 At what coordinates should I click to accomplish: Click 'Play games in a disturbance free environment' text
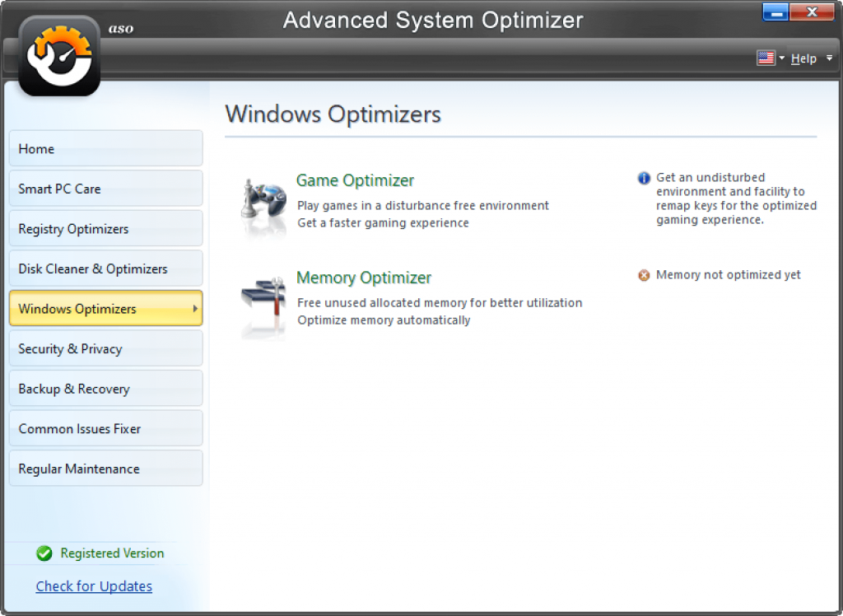coord(423,206)
